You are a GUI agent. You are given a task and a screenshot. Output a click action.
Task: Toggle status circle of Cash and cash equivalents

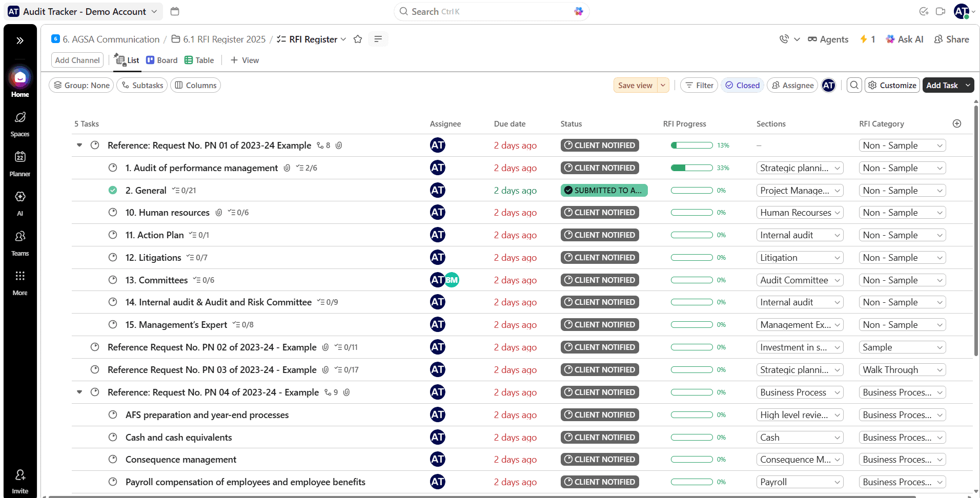click(113, 438)
